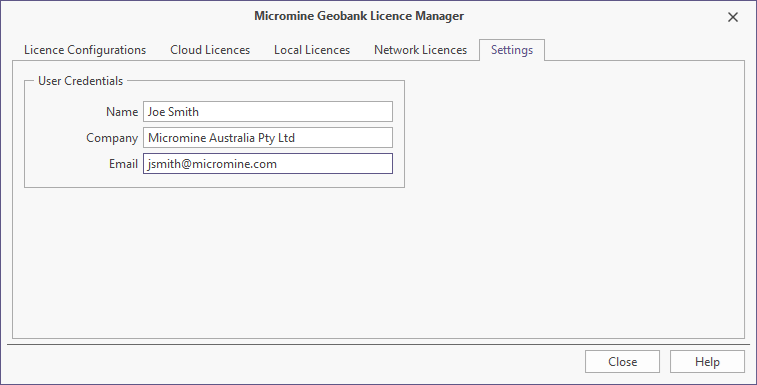Click the Close button

pyautogui.click(x=622, y=362)
